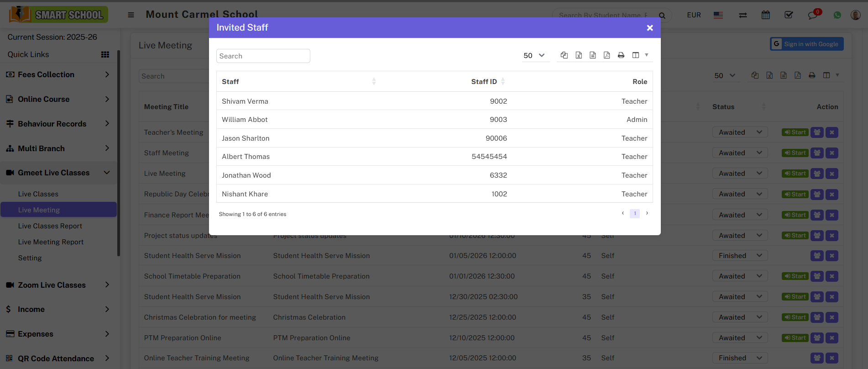The height and width of the screenshot is (369, 868).
Task: Start the Teacher's Meeting
Action: pyautogui.click(x=795, y=132)
